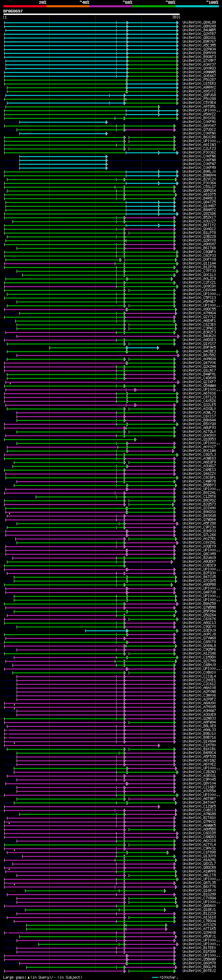Viewport: 222px width, 980px height.
Task: Select subject UniRef100_Q2HTR7
Action: click(199, 34)
